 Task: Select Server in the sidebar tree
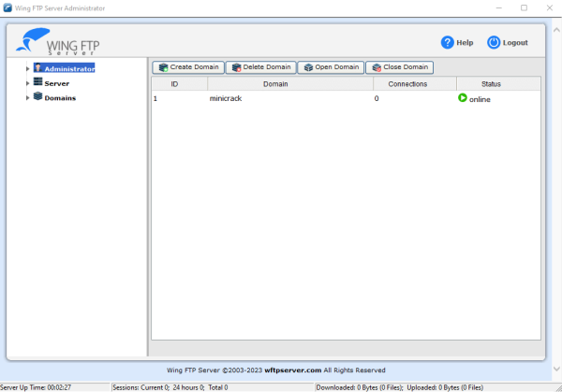[56, 83]
